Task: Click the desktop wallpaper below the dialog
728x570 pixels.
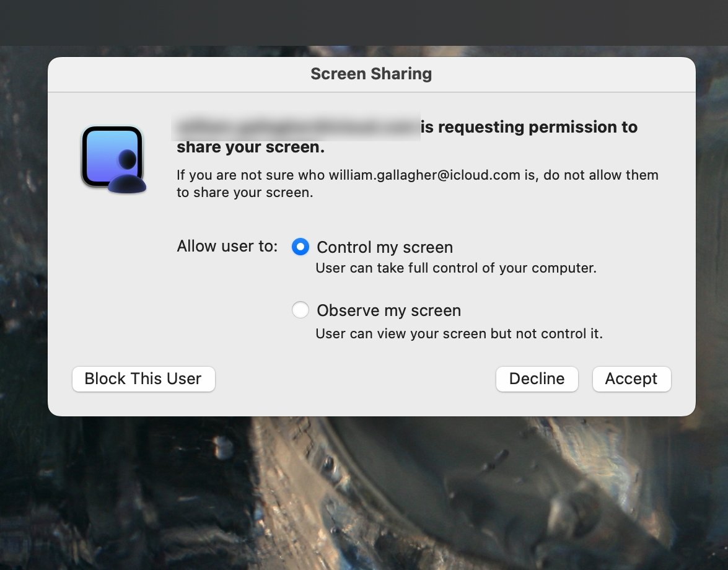Action: [x=372, y=496]
